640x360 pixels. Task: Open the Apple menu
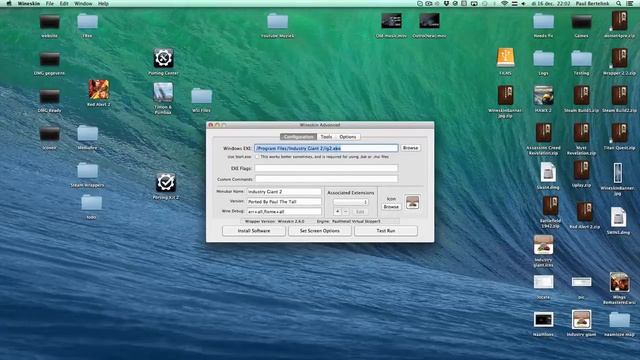[9, 3]
